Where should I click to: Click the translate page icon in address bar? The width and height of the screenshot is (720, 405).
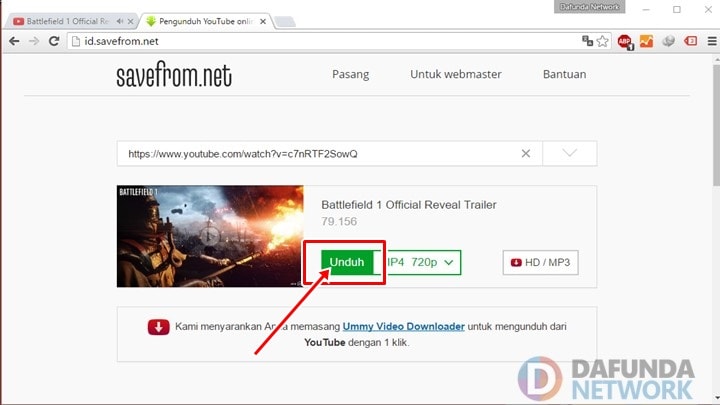[588, 41]
